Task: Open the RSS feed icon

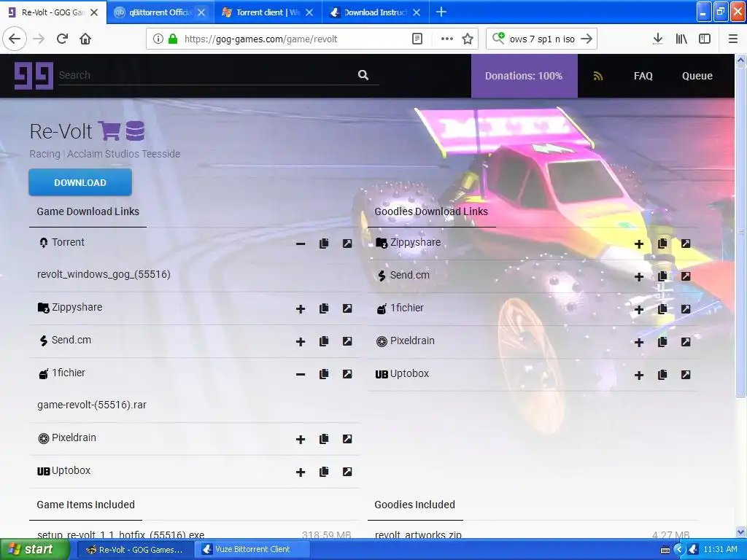Action: click(598, 76)
